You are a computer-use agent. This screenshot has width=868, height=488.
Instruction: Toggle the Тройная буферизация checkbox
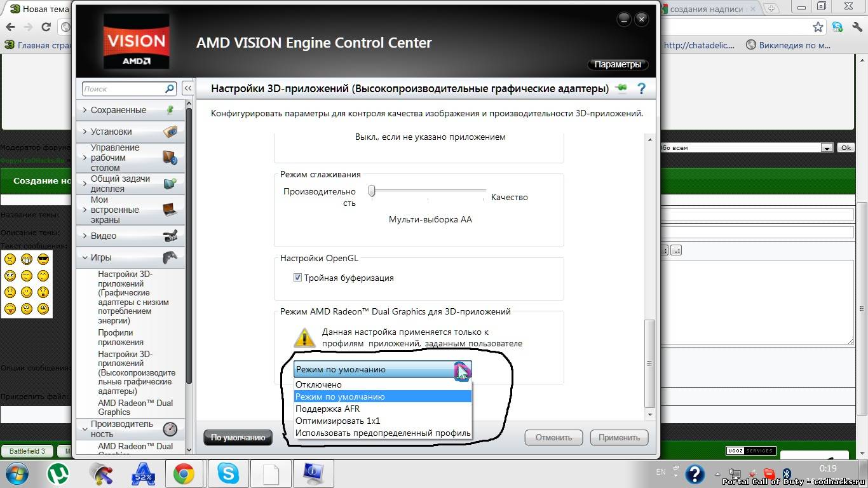(x=297, y=278)
